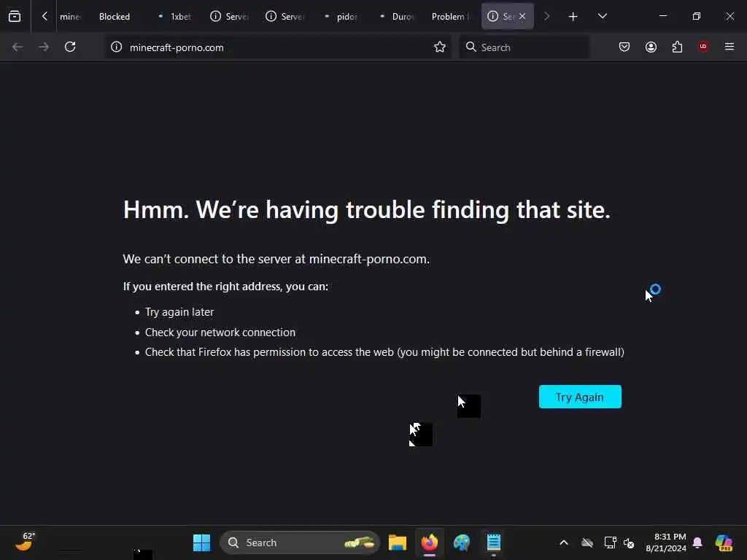Go forward one page
The width and height of the screenshot is (747, 560).
(43, 47)
